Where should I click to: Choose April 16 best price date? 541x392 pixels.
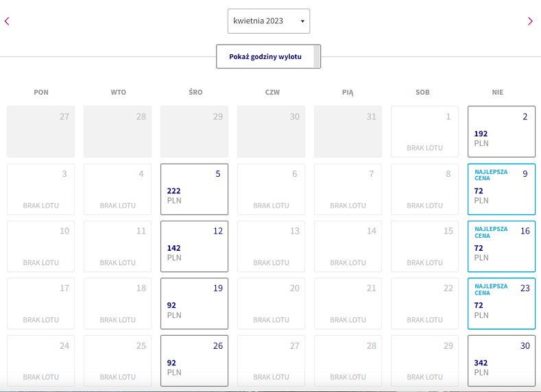point(501,247)
